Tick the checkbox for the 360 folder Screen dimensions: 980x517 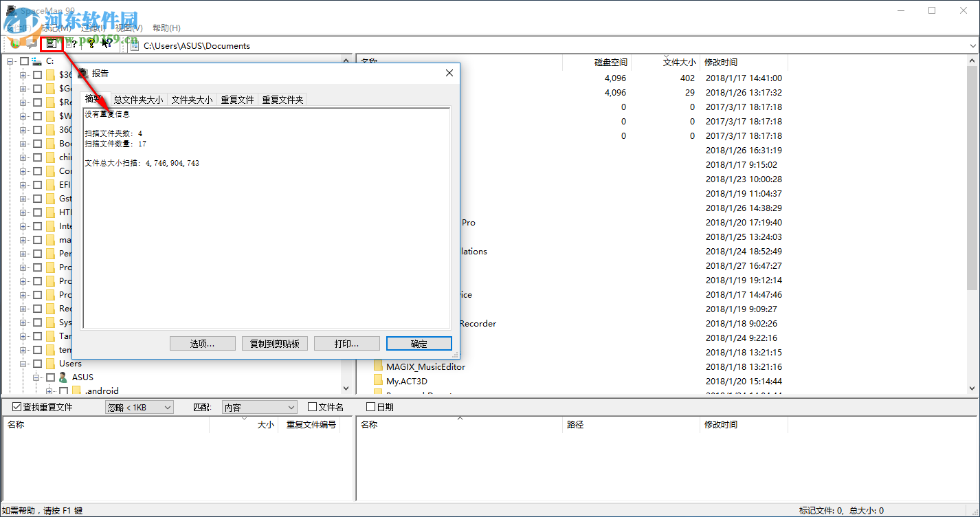click(x=37, y=130)
